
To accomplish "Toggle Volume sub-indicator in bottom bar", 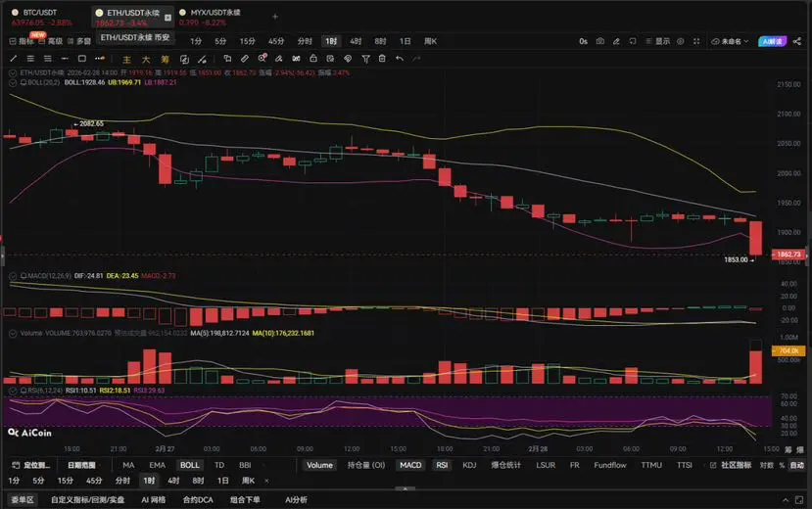I will click(x=319, y=465).
